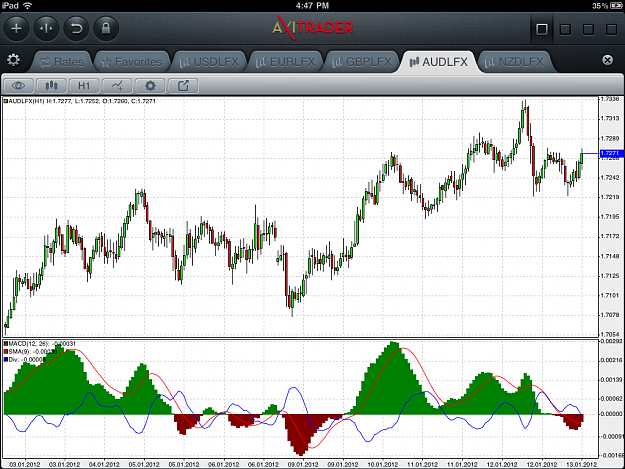Change chart type with candlestick icon
Viewport: 625px width, 469px height.
point(51,86)
